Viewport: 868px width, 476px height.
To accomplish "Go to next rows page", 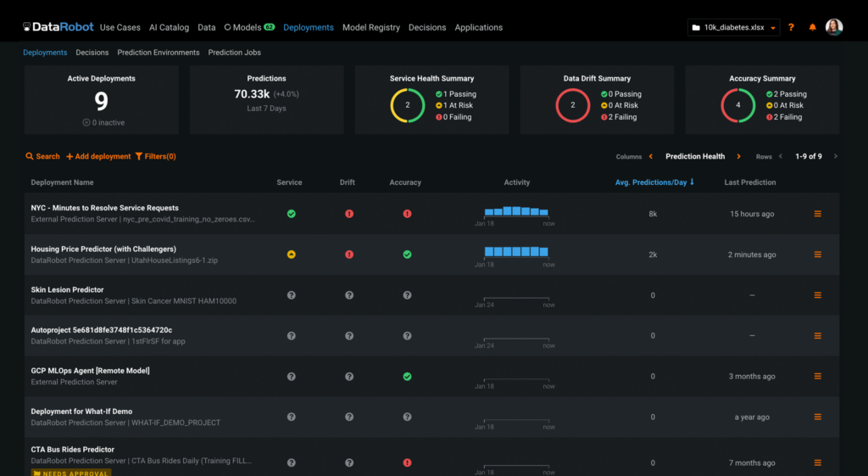I will pyautogui.click(x=835, y=156).
